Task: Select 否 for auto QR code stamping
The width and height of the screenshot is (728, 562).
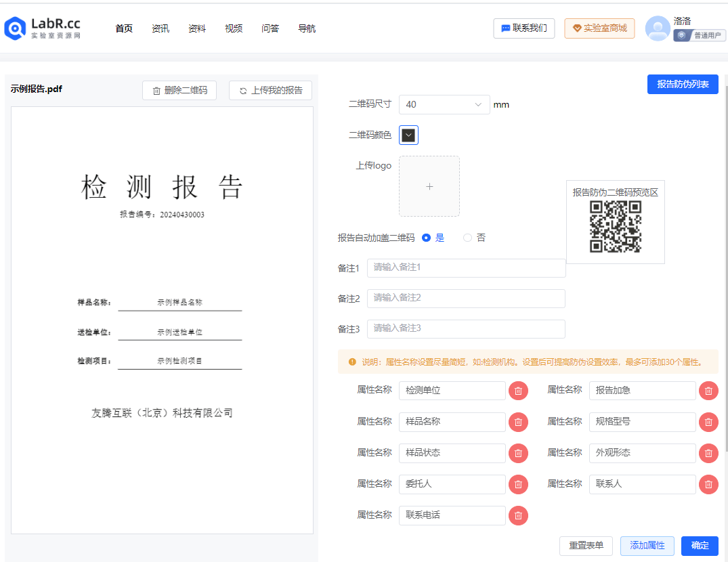Action: 467,238
